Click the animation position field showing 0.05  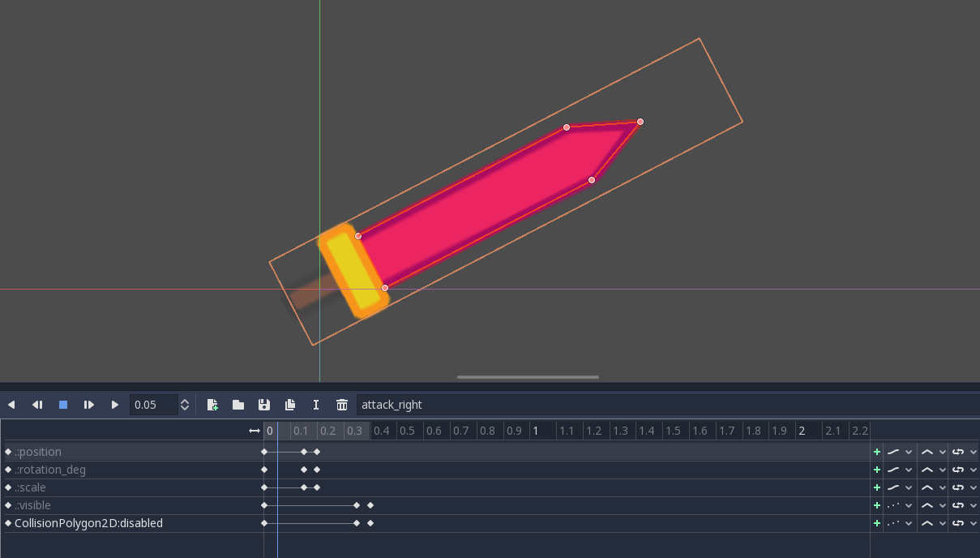tap(154, 405)
